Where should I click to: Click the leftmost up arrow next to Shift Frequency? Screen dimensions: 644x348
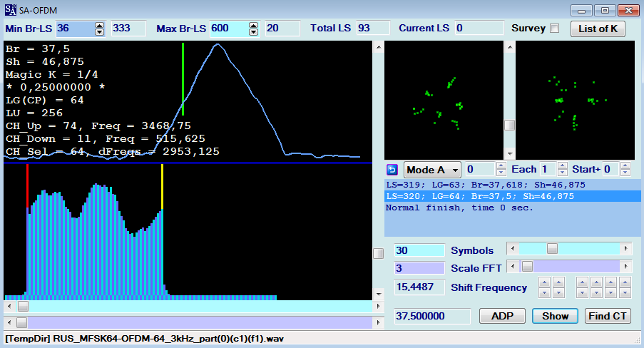(545, 282)
